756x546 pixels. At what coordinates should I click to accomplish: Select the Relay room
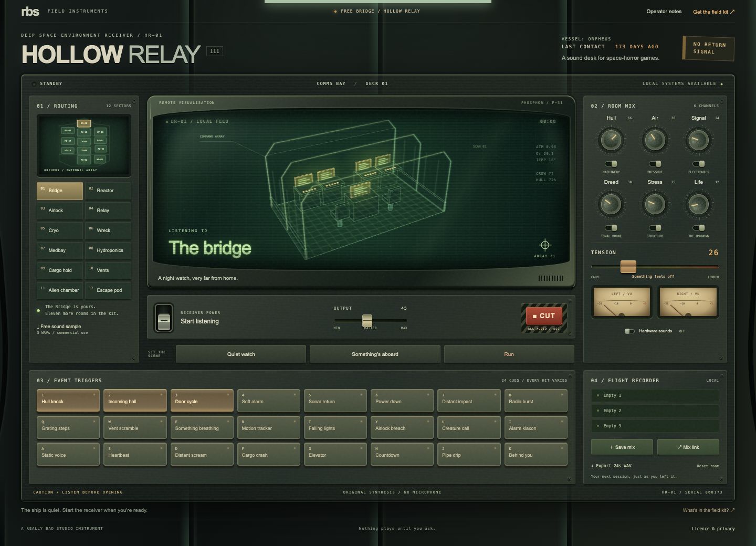click(x=108, y=211)
